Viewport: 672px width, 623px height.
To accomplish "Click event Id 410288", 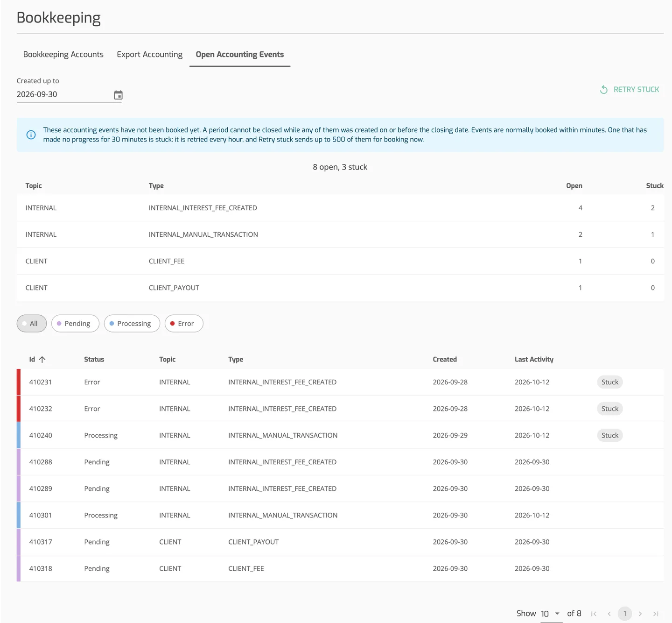I will [x=41, y=462].
